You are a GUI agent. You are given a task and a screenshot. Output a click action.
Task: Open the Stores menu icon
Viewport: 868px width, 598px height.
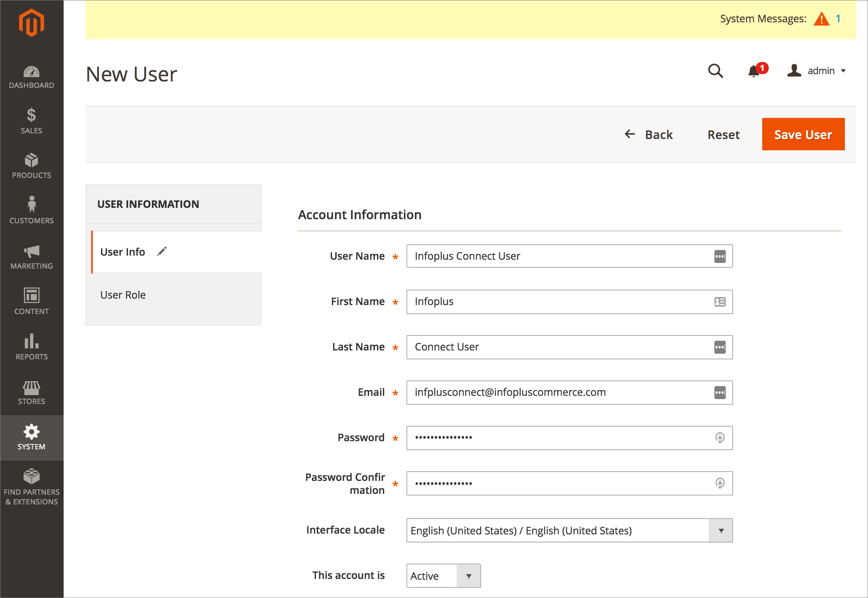pyautogui.click(x=32, y=392)
